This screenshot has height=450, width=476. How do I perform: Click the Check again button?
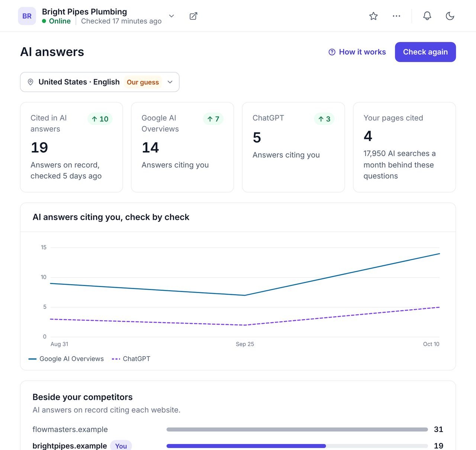[425, 52]
